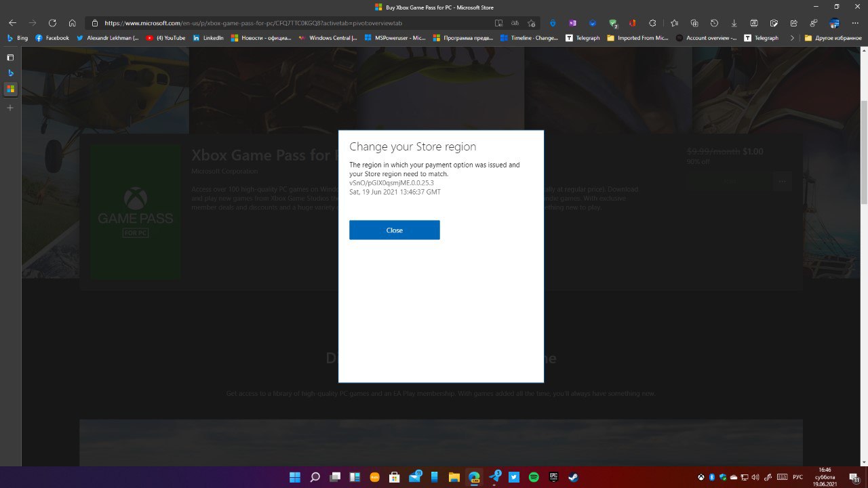
Task: Open the OneNote Web Clipper extension
Action: point(572,22)
